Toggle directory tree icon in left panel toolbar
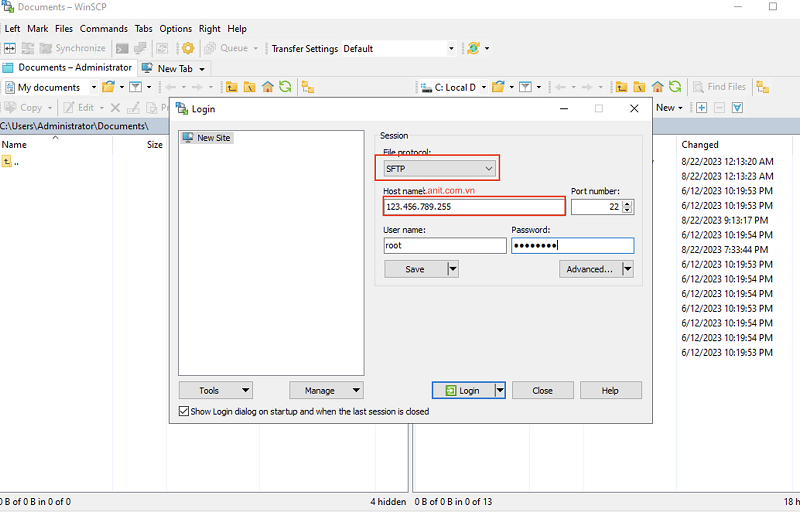Image resolution: width=800 pixels, height=512 pixels. [x=308, y=87]
